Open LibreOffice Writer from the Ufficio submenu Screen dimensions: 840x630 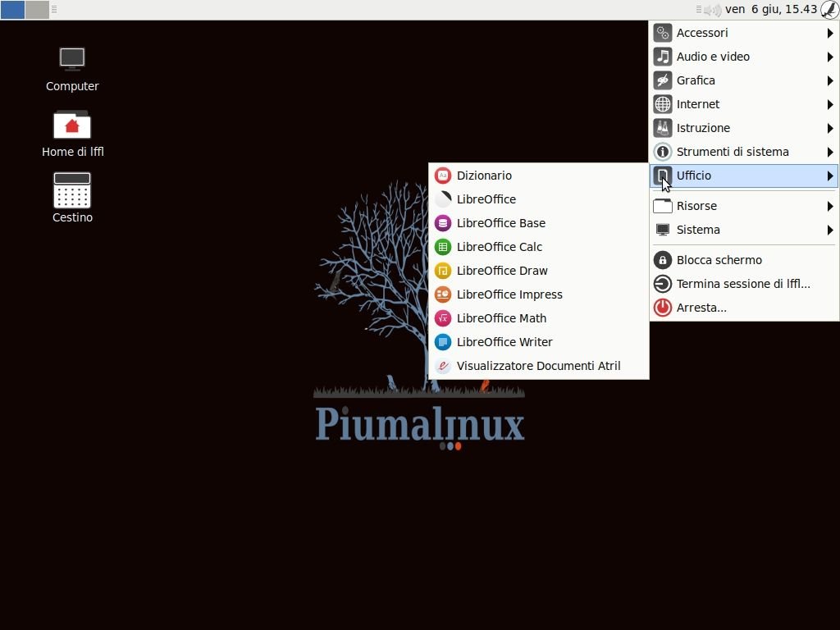(504, 342)
